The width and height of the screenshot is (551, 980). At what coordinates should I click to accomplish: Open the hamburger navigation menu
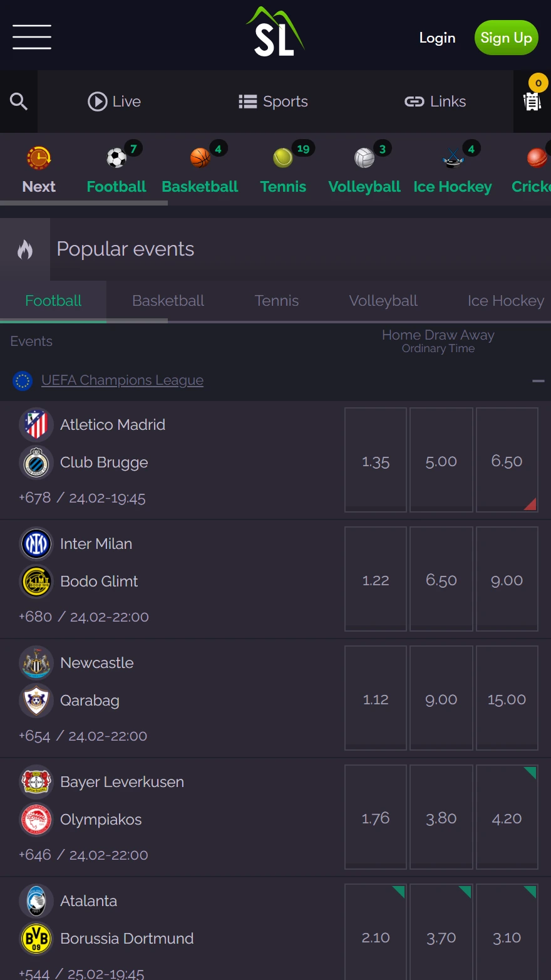pyautogui.click(x=31, y=38)
